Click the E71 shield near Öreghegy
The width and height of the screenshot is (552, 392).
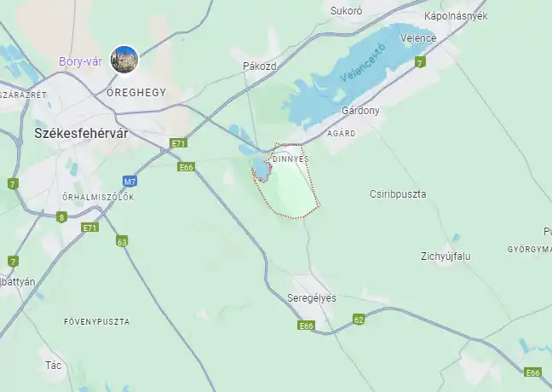click(x=179, y=143)
